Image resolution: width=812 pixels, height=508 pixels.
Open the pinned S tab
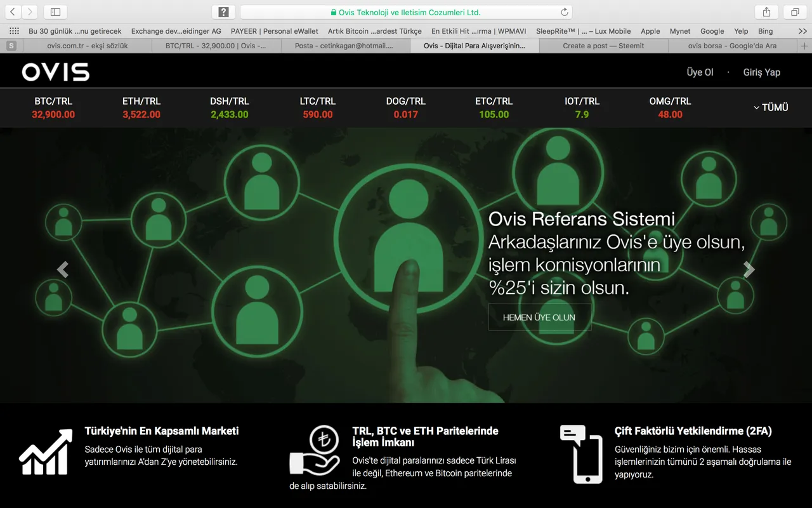(x=11, y=46)
